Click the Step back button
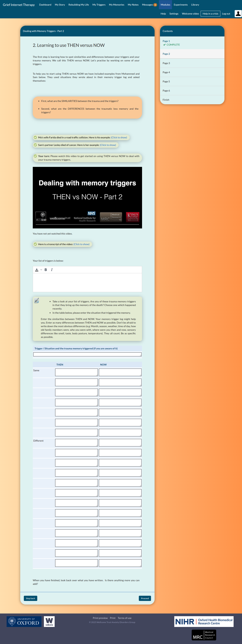The image size is (242, 644). click(x=30, y=598)
